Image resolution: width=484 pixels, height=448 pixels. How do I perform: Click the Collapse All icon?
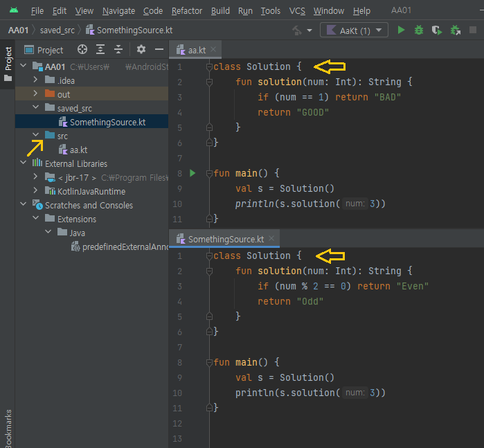click(x=118, y=49)
